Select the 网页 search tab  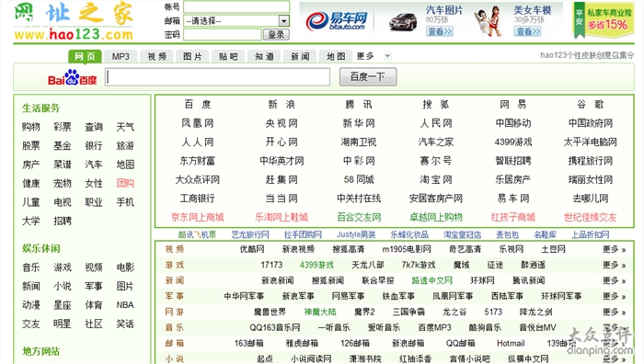point(85,56)
